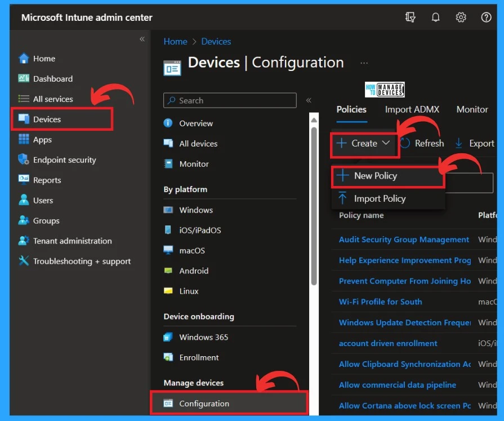This screenshot has width=504, height=421.
Task: Open Wi-Fi Profile for South policy
Action: tap(380, 302)
